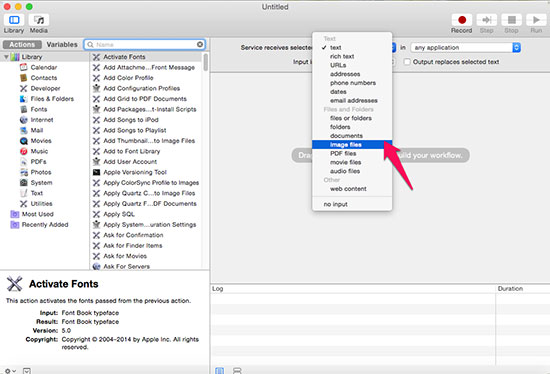Viewport: 550px width, 374px height.
Task: Select the Apply SQL action
Action: [x=146, y=214]
